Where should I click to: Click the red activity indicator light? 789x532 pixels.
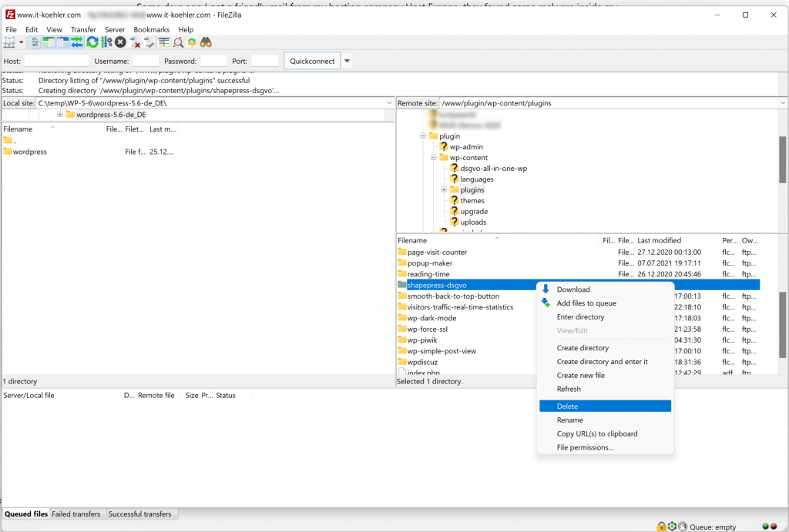(774, 527)
